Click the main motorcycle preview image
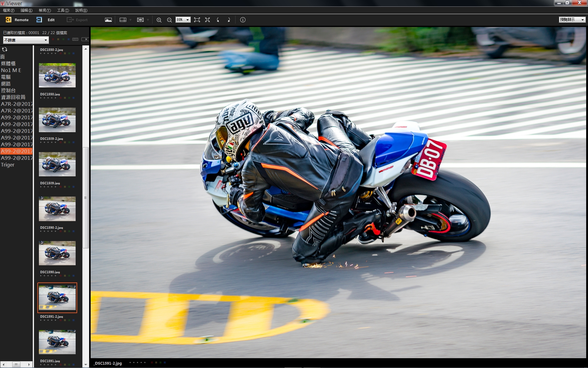 pyautogui.click(x=338, y=193)
